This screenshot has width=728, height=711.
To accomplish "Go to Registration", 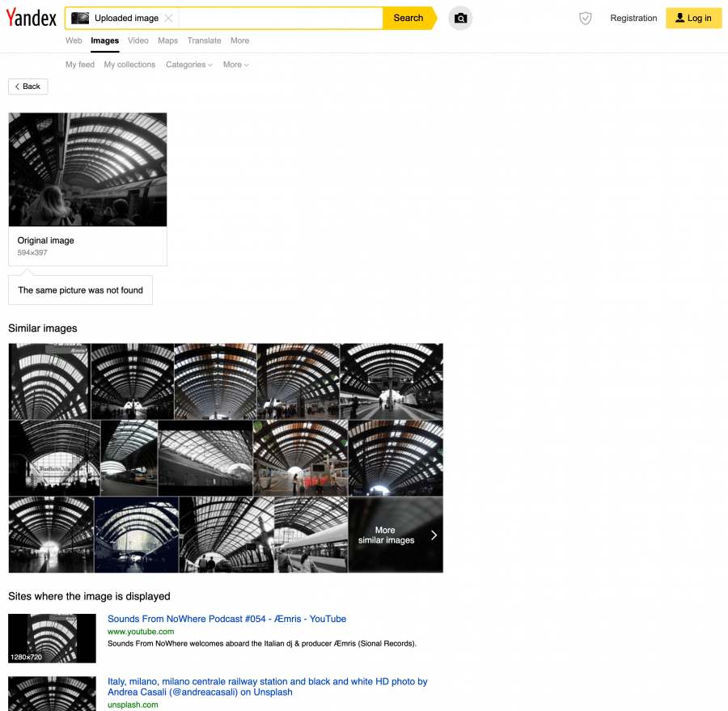I will click(x=633, y=18).
